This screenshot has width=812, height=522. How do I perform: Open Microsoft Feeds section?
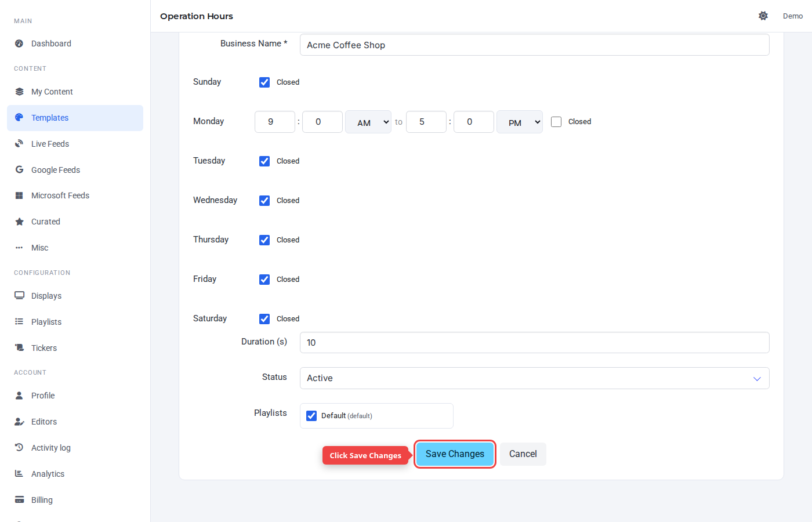coord(75,195)
